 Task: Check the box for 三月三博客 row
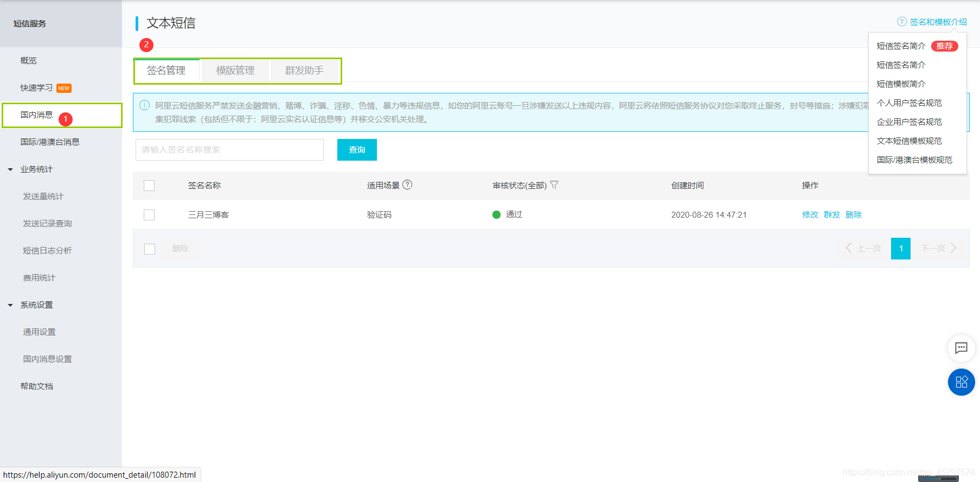[x=149, y=215]
